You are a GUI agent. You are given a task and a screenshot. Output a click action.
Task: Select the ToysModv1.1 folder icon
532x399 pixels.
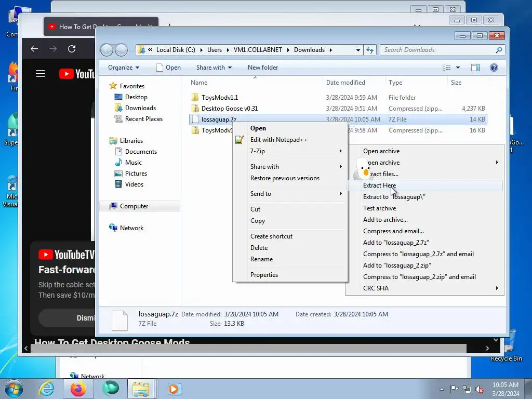(x=195, y=97)
